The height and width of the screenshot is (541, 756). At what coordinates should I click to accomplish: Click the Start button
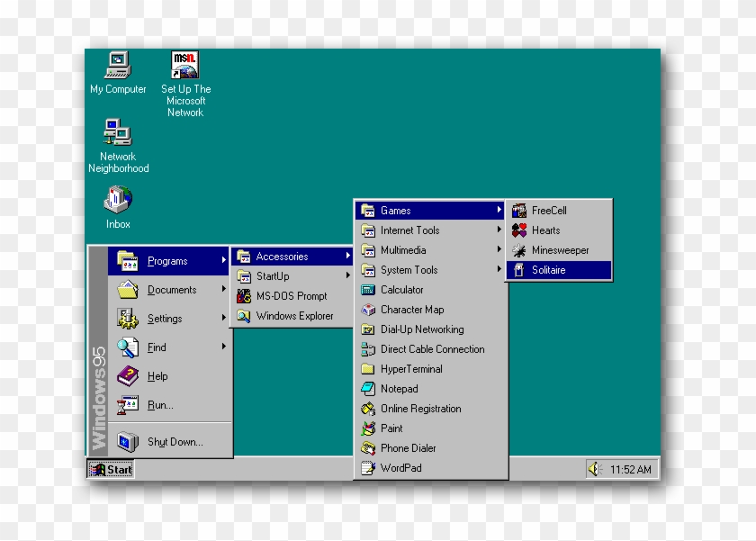tap(110, 469)
